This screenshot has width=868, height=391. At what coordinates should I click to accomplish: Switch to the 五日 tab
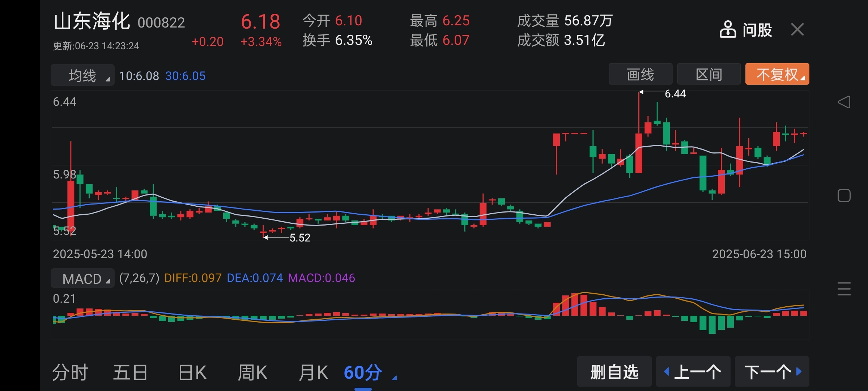coord(130,373)
